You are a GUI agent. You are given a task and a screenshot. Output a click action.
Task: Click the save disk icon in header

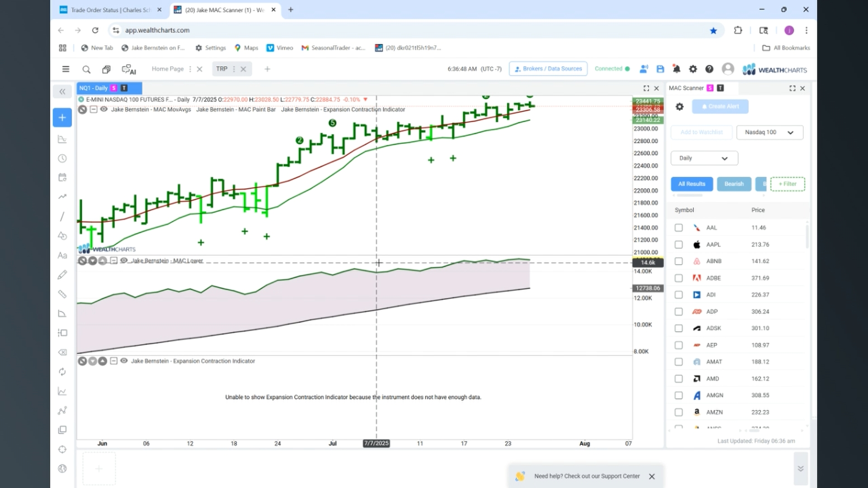[660, 69]
